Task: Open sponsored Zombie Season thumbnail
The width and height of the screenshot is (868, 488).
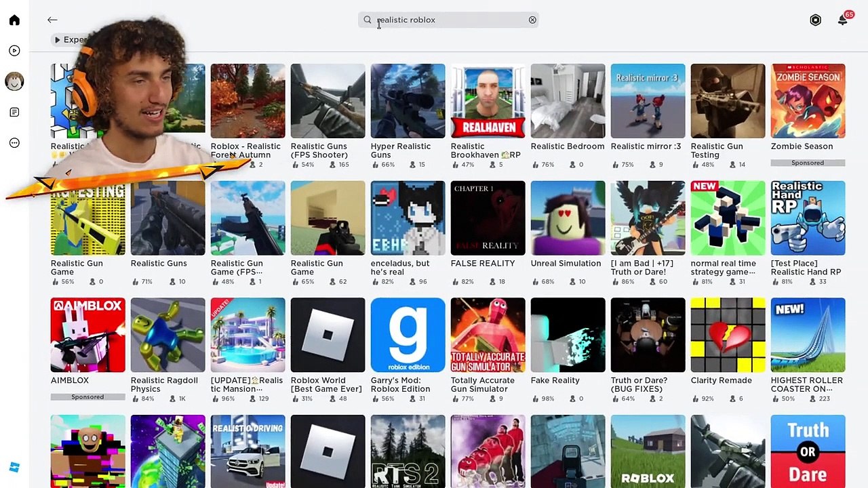Action: coord(808,101)
